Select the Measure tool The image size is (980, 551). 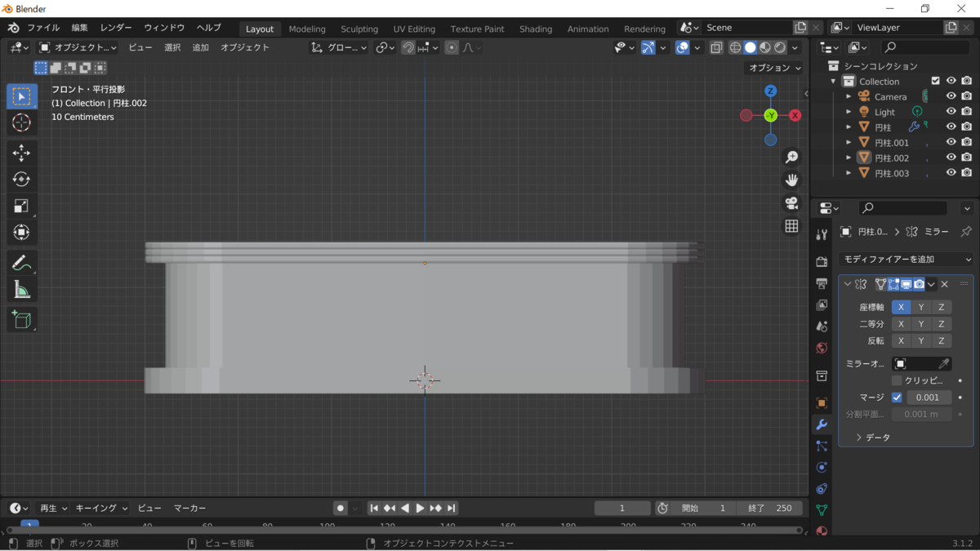click(x=22, y=290)
